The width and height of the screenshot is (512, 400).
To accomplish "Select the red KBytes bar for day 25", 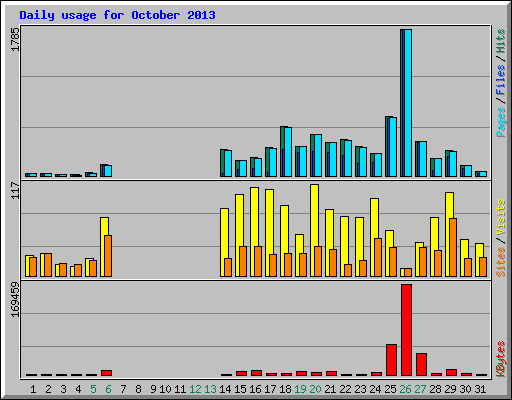I will tap(391, 360).
